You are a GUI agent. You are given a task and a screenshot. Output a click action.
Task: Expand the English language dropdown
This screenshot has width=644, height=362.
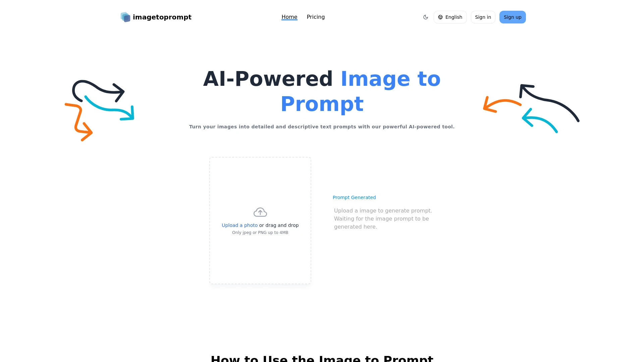point(450,17)
